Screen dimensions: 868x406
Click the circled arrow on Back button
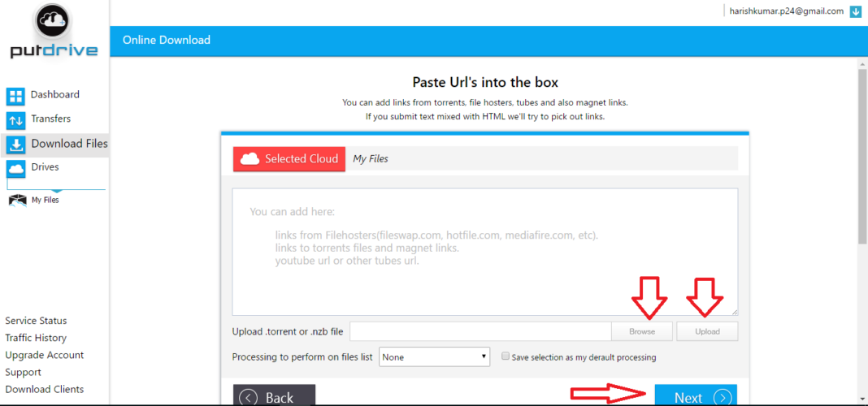tap(250, 398)
